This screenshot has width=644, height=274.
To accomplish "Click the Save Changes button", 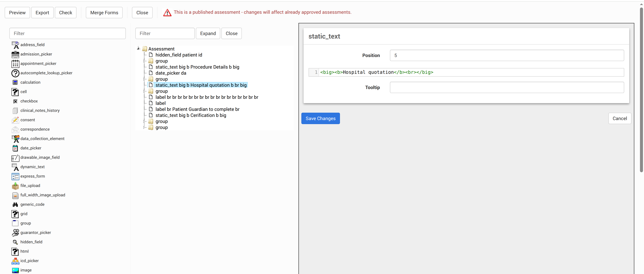I will (x=320, y=119).
